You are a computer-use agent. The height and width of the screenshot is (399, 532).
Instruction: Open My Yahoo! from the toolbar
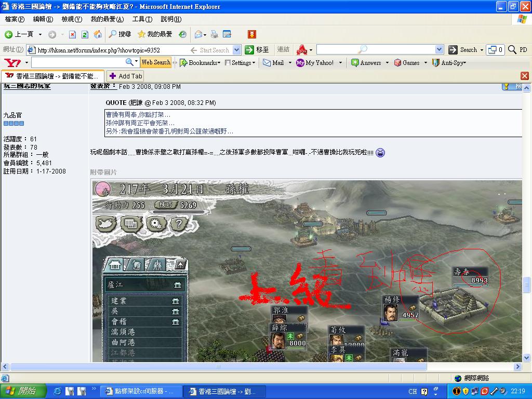pos(315,63)
